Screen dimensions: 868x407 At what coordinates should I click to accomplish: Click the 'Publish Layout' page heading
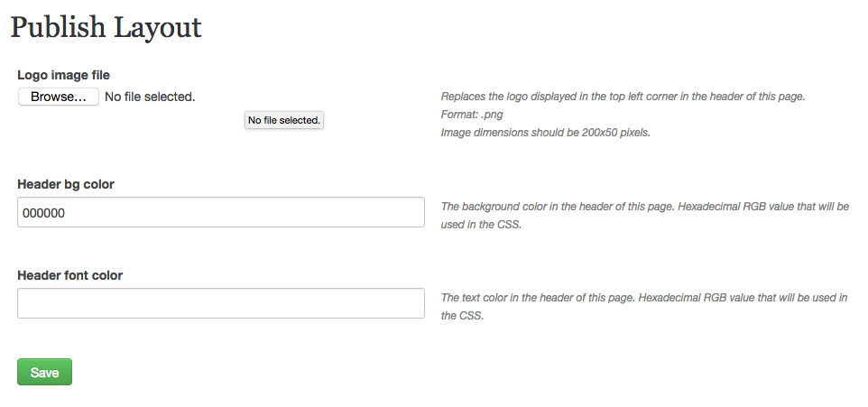(106, 27)
